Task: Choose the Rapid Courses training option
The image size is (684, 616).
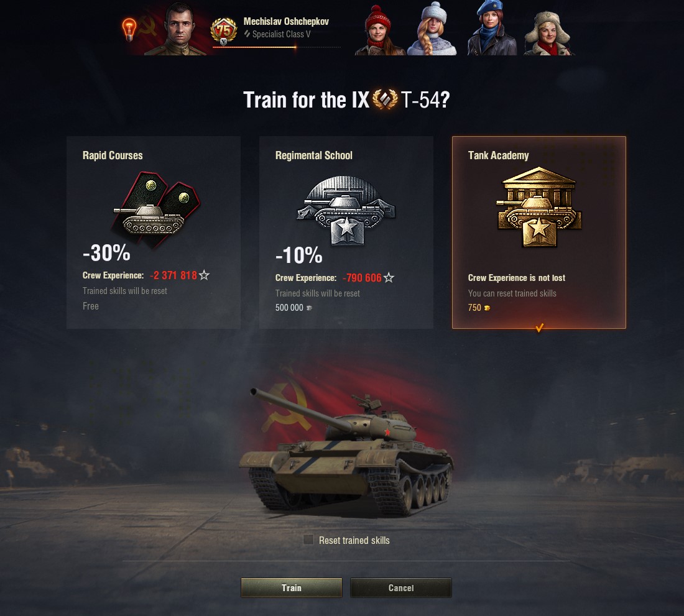Action: (154, 232)
